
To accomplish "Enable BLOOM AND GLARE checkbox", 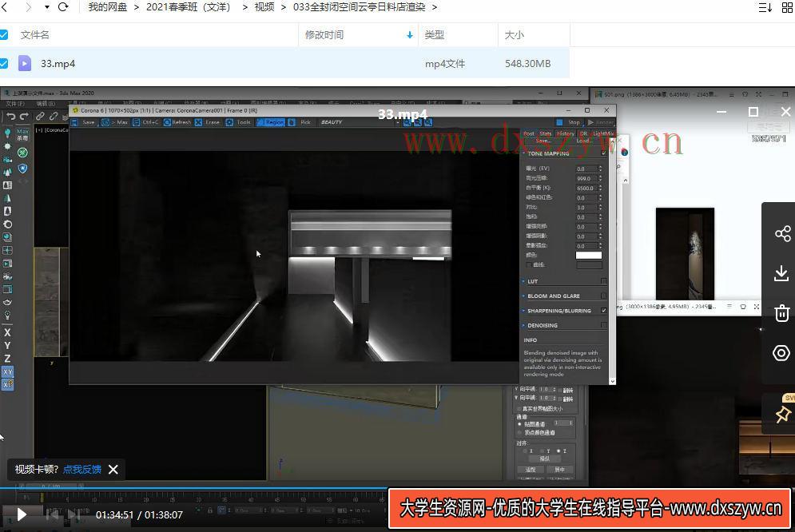I will coord(603,296).
